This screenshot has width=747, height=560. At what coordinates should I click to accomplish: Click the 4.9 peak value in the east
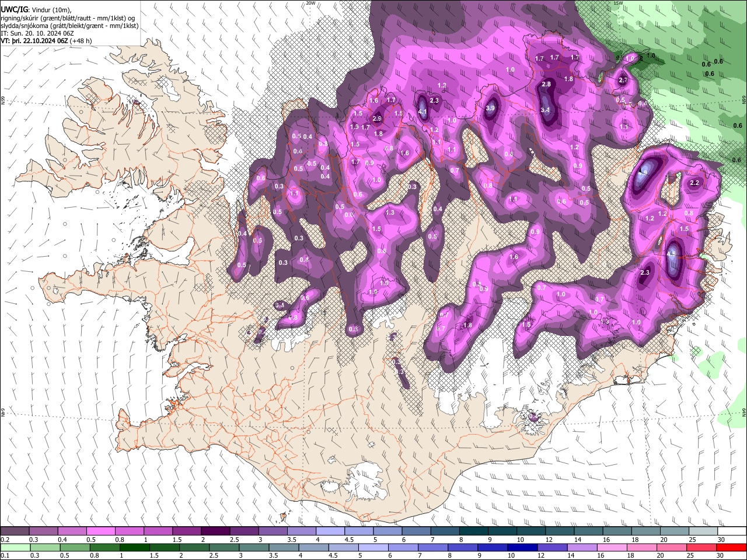pyautogui.click(x=644, y=172)
